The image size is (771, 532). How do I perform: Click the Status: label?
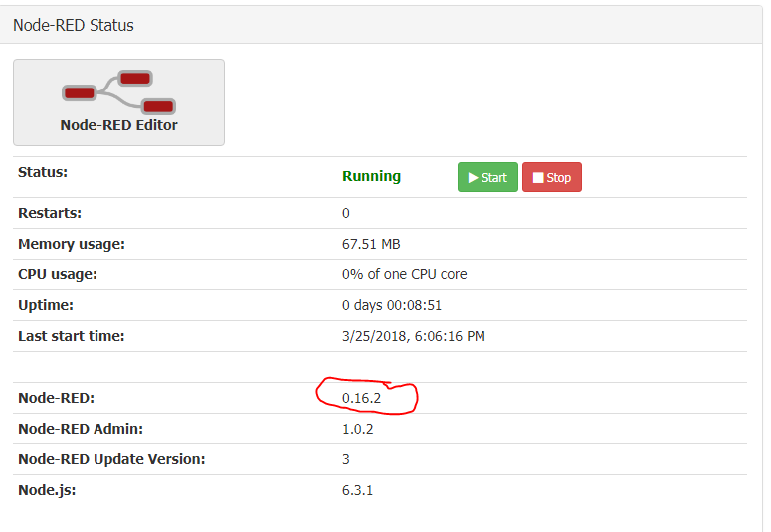tap(43, 172)
